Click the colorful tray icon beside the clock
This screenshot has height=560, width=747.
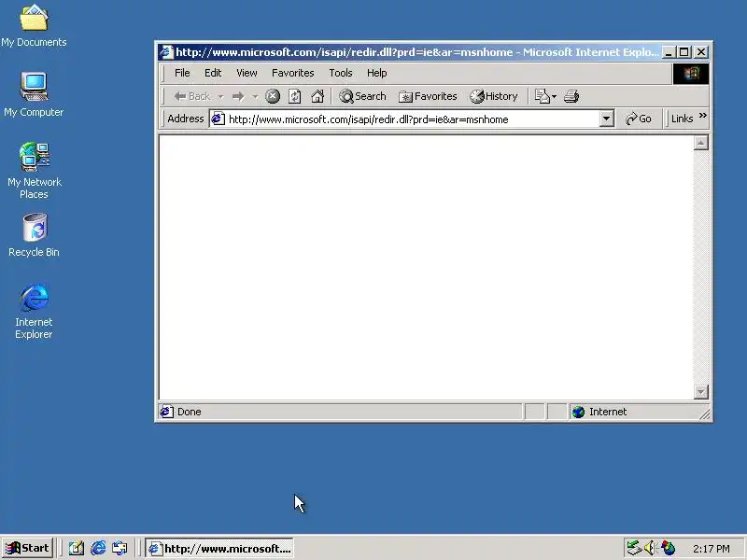click(668, 548)
